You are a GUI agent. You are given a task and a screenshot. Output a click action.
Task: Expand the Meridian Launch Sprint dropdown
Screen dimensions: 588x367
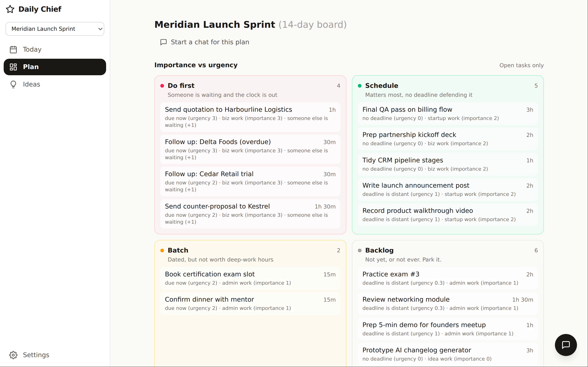point(55,29)
